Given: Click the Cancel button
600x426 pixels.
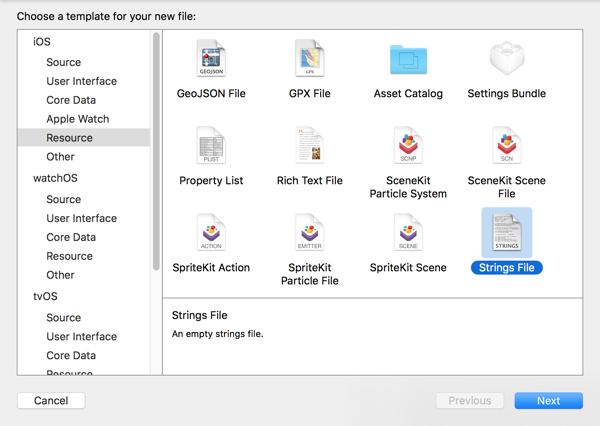Looking at the screenshot, I should (x=51, y=400).
